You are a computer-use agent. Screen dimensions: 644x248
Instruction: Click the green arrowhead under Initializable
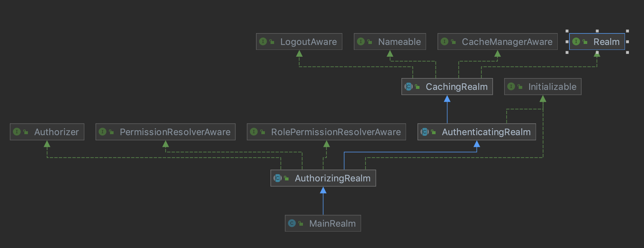(x=543, y=99)
